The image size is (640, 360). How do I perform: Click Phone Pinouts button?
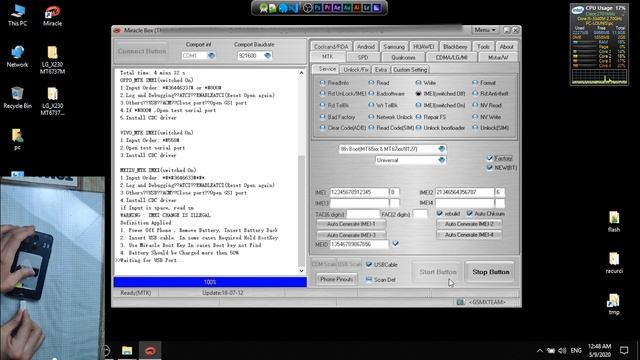(x=336, y=279)
